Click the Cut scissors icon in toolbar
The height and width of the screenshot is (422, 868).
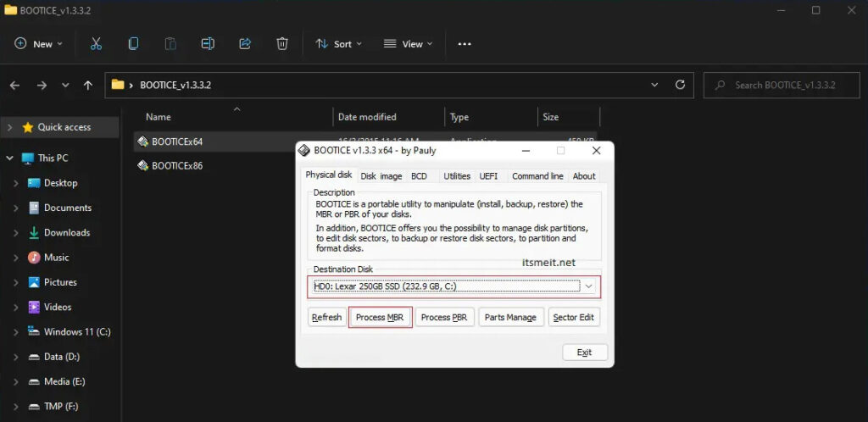96,43
